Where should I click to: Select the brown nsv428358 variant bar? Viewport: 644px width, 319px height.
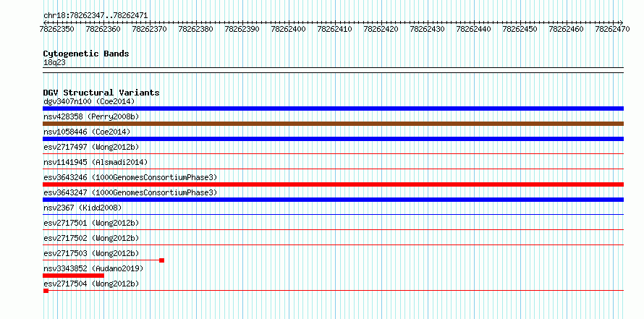pos(333,124)
